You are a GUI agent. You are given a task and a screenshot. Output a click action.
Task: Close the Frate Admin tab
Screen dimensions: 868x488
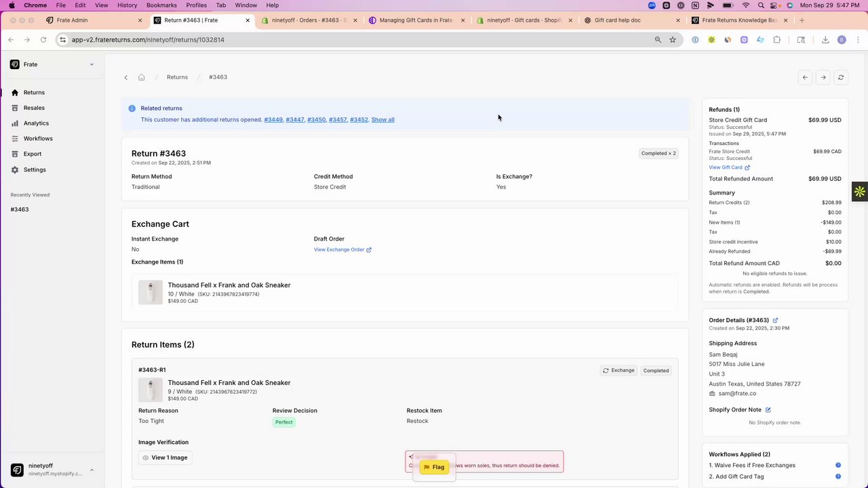point(140,20)
